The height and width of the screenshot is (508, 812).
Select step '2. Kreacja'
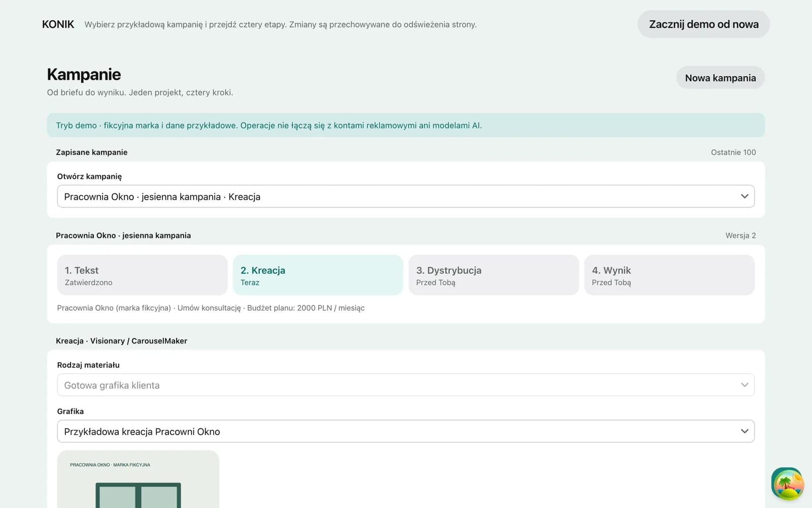click(318, 275)
